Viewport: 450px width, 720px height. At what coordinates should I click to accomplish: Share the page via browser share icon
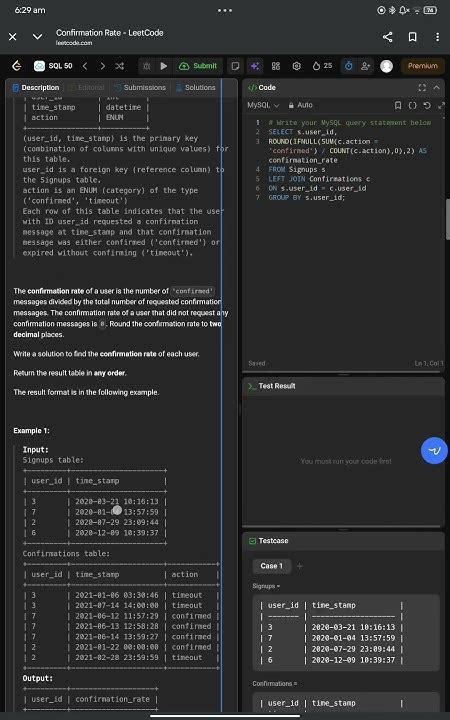click(x=388, y=37)
